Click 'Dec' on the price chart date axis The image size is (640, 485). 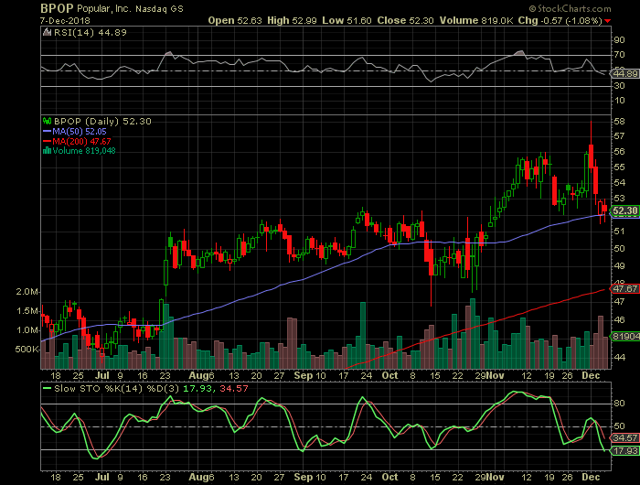(x=590, y=376)
